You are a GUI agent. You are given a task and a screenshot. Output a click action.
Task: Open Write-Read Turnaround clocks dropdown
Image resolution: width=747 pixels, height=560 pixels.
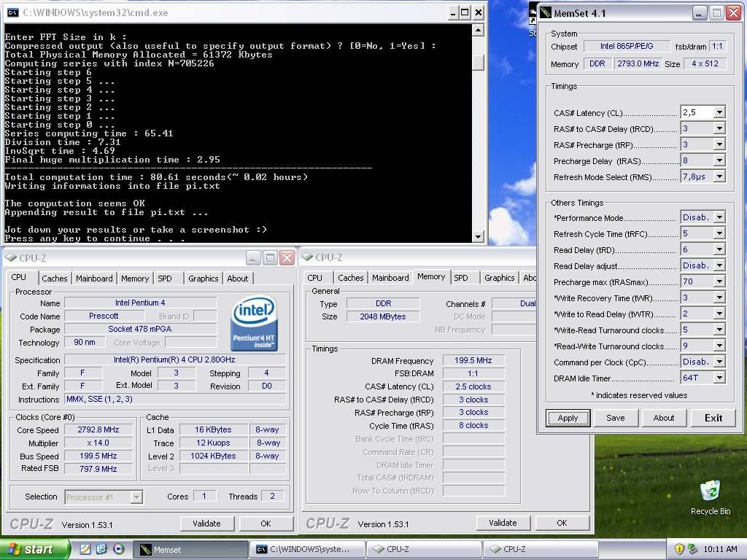tap(719, 330)
